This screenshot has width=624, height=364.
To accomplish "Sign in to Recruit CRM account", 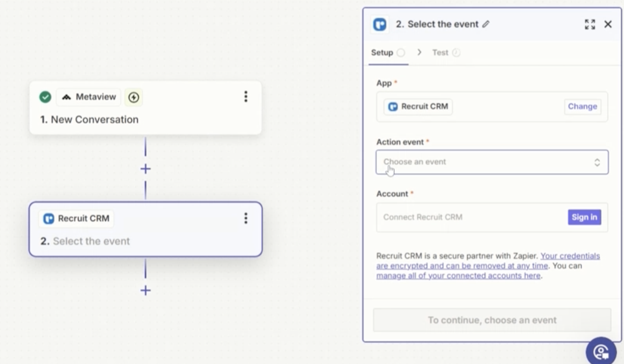I will click(584, 217).
